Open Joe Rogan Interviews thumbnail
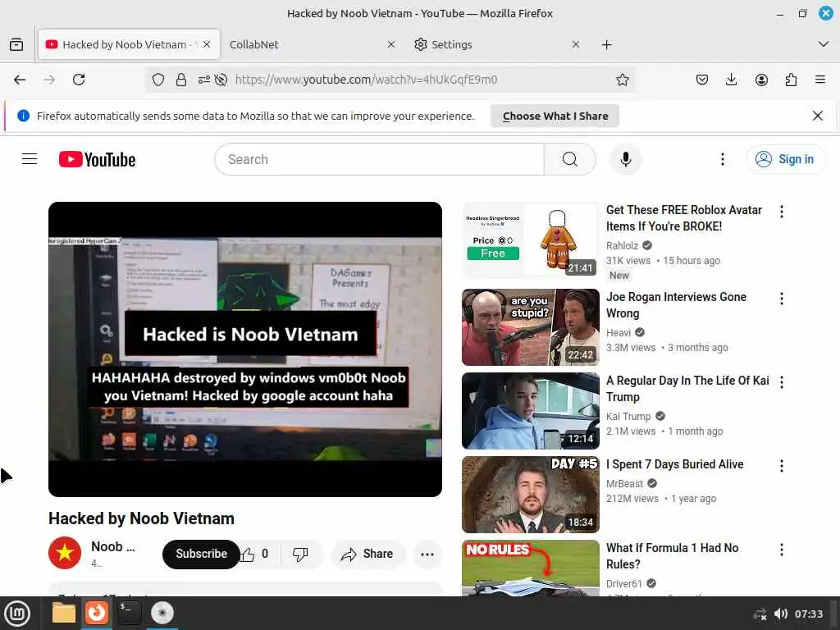 (531, 327)
